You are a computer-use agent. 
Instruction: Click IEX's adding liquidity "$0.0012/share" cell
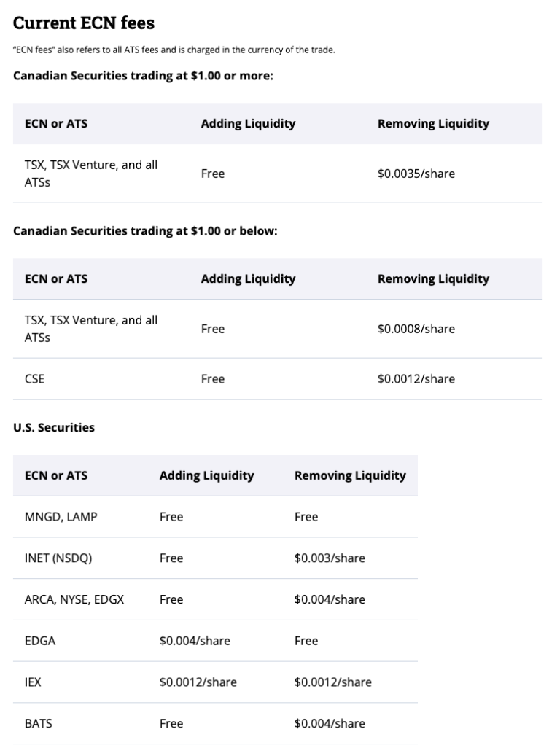pyautogui.click(x=198, y=682)
